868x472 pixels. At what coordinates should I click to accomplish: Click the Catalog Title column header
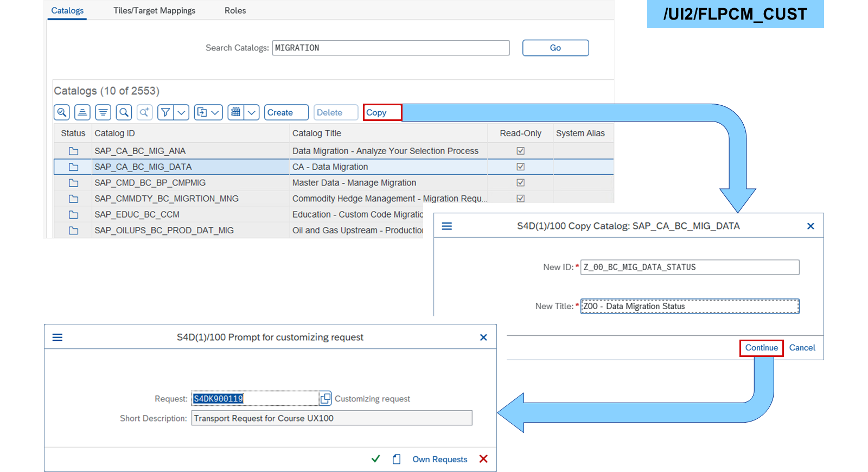tap(388, 133)
